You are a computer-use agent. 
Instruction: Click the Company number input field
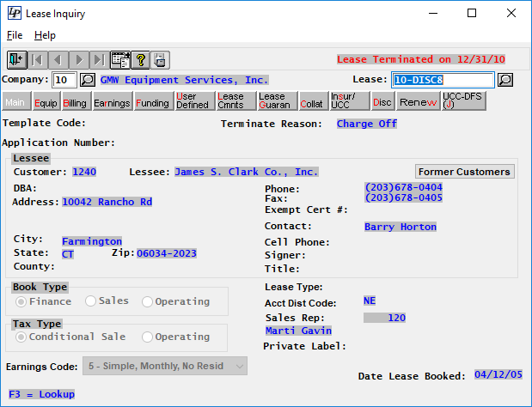[64, 80]
